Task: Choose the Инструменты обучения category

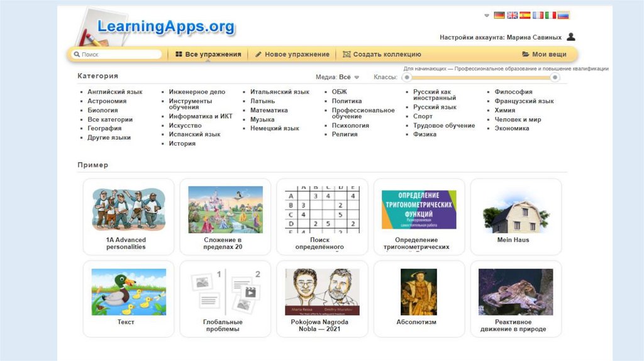Action: pyautogui.click(x=191, y=104)
